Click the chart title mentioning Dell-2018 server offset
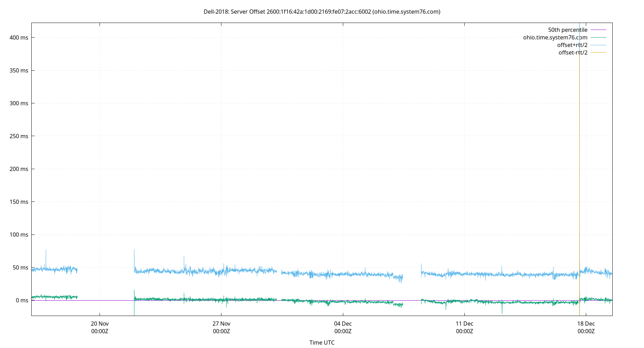This screenshot has height=348, width=644. click(x=321, y=11)
